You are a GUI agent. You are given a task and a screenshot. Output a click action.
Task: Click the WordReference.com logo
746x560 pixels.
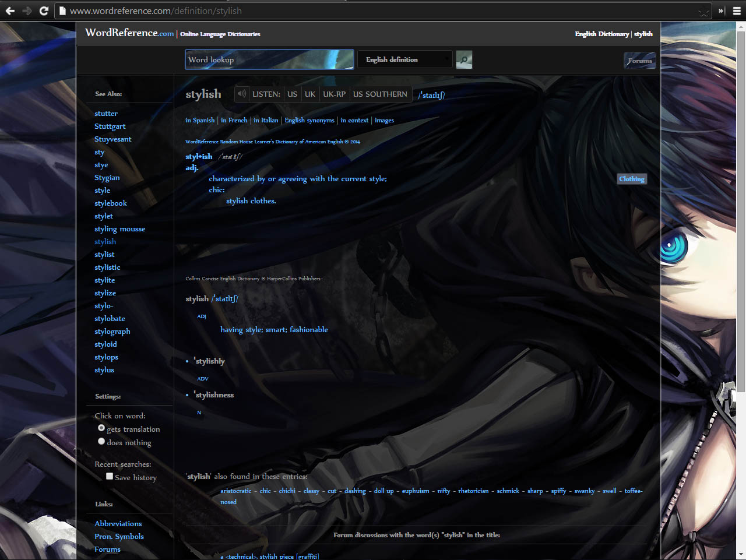(129, 33)
